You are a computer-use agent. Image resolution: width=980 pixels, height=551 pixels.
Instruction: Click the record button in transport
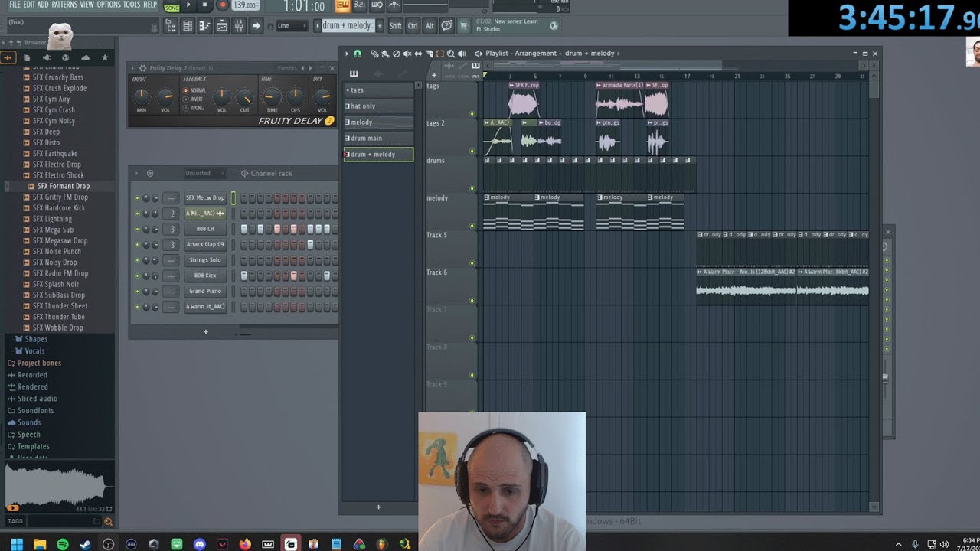[x=222, y=5]
